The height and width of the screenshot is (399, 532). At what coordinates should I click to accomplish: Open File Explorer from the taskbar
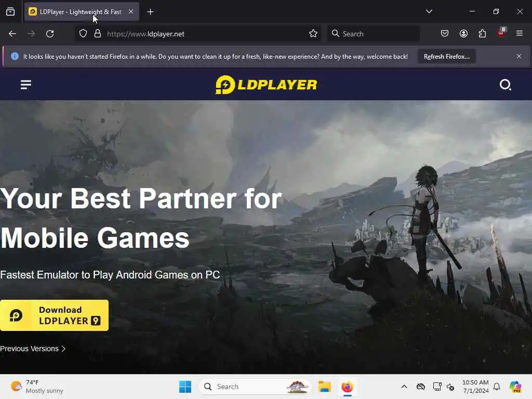(324, 387)
